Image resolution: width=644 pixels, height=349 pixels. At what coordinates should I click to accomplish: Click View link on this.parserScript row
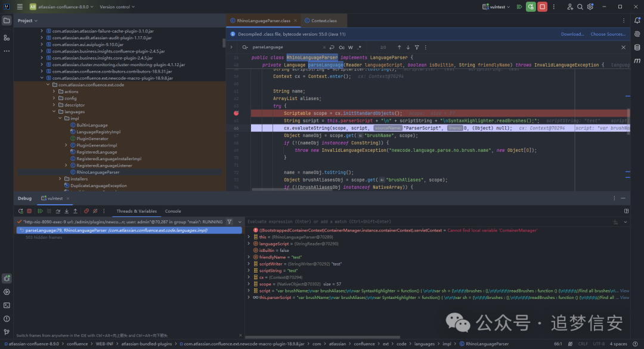point(624,297)
